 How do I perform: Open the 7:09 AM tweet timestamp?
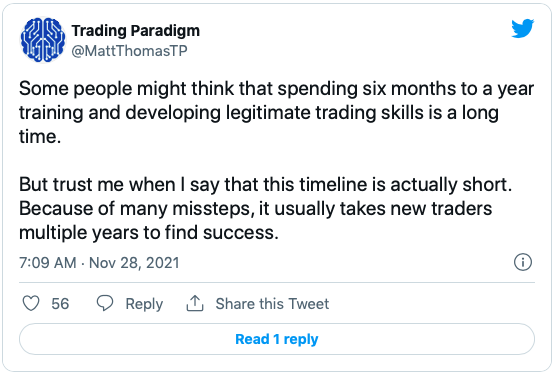click(x=48, y=263)
